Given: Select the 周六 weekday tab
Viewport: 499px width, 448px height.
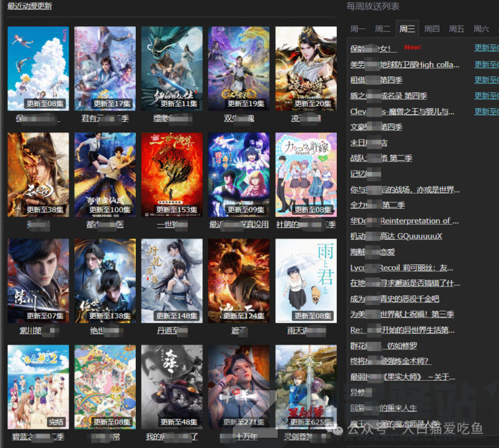Looking at the screenshot, I should 481,29.
